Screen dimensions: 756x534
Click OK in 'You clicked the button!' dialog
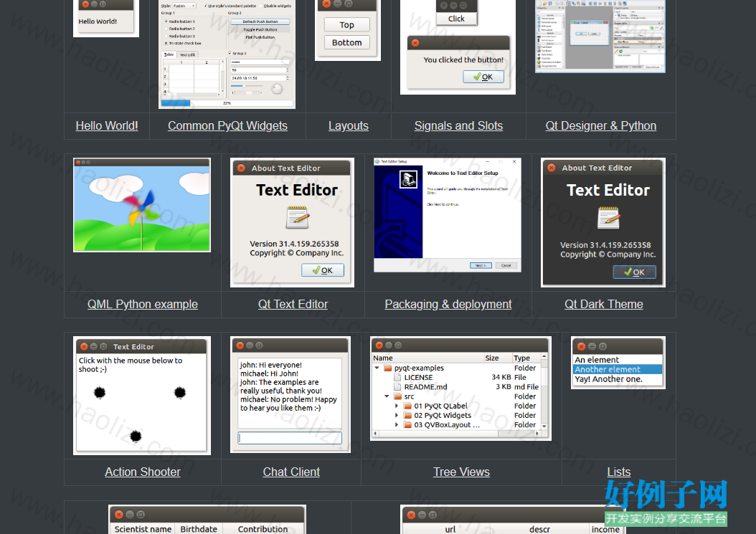(x=483, y=77)
